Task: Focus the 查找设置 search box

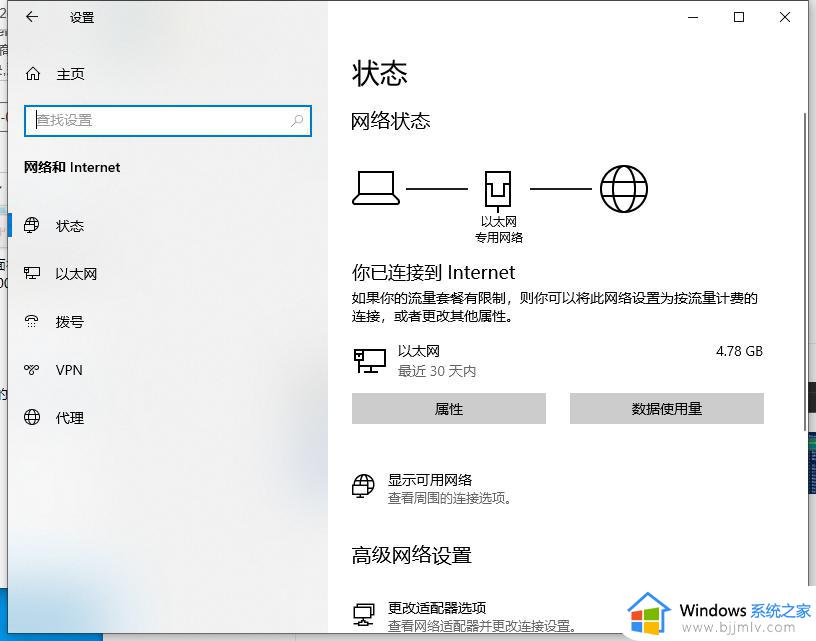Action: coord(168,121)
